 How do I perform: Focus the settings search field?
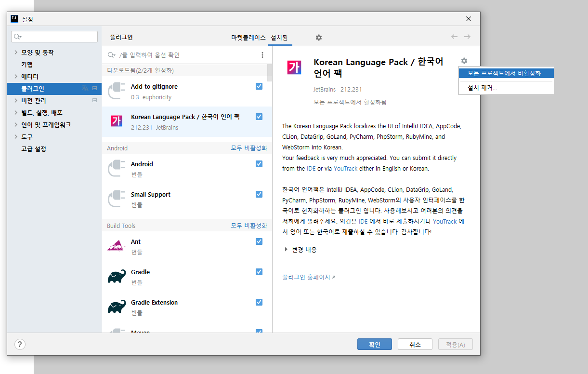[x=54, y=37]
